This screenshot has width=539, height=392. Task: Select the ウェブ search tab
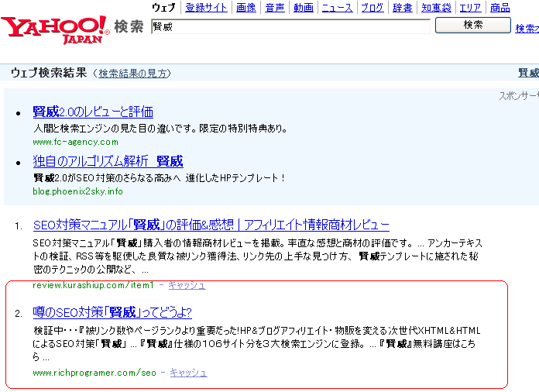click(163, 8)
